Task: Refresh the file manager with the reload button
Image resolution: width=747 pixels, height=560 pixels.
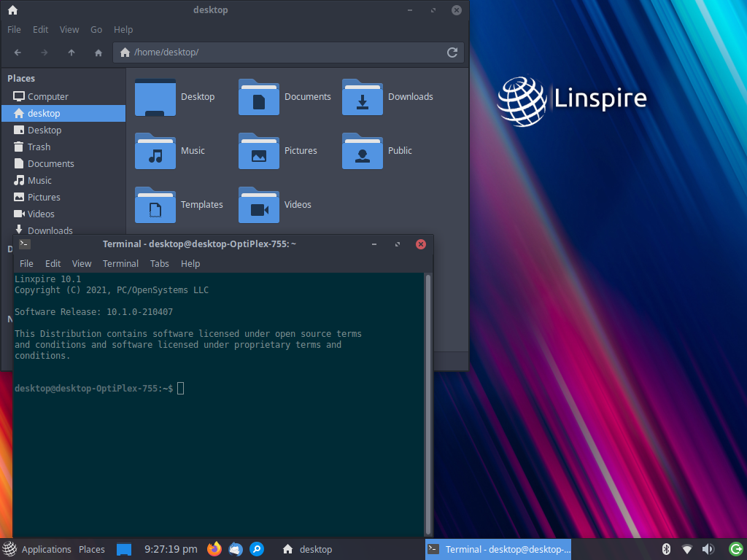Action: pos(452,52)
